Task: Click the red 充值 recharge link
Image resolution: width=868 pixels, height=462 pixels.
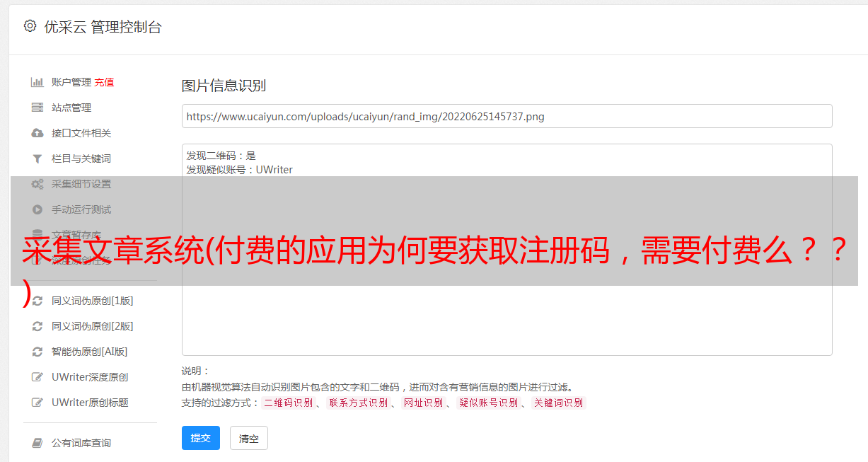Action: click(x=104, y=82)
